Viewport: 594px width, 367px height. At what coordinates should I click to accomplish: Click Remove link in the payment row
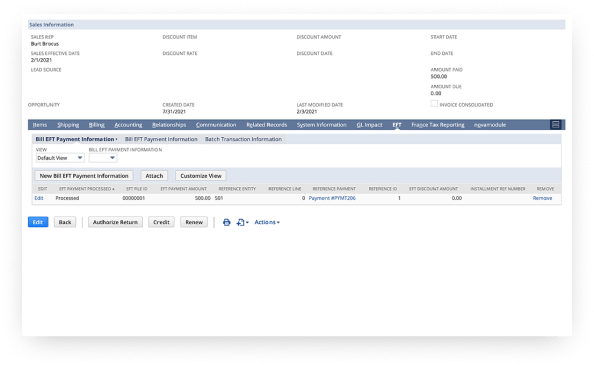click(542, 198)
